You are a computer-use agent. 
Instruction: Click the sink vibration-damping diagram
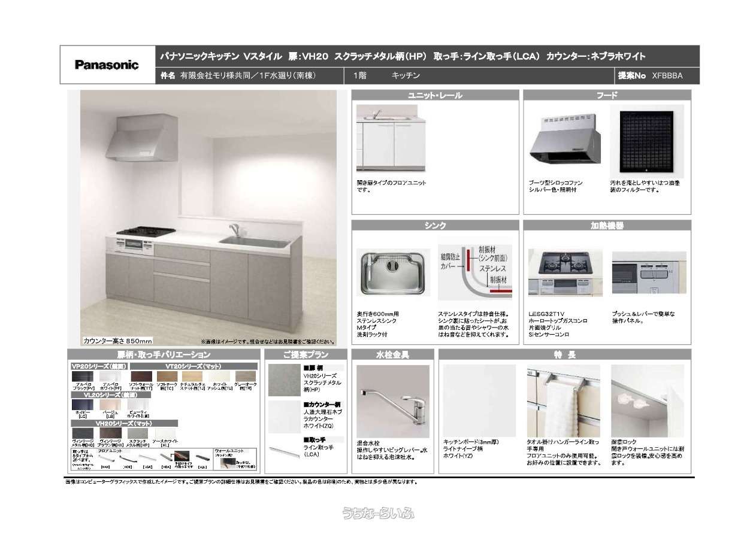[475, 272]
